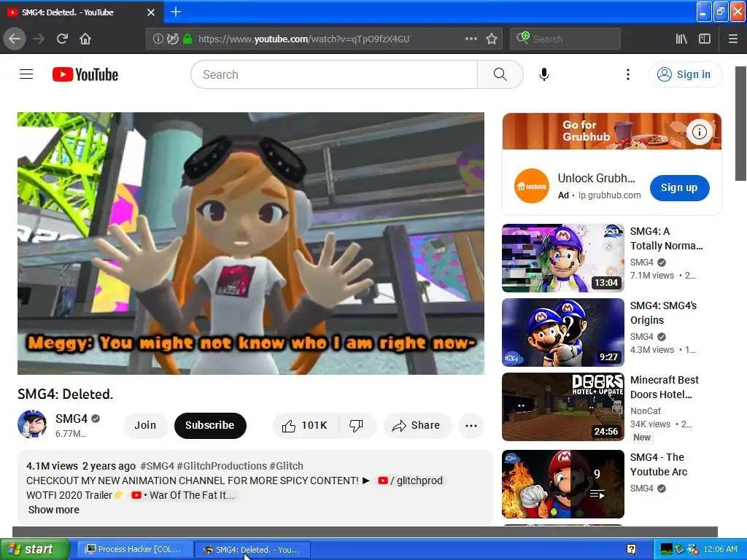This screenshot has height=560, width=747.
Task: Click the help question-mark tray icon
Action: (631, 549)
